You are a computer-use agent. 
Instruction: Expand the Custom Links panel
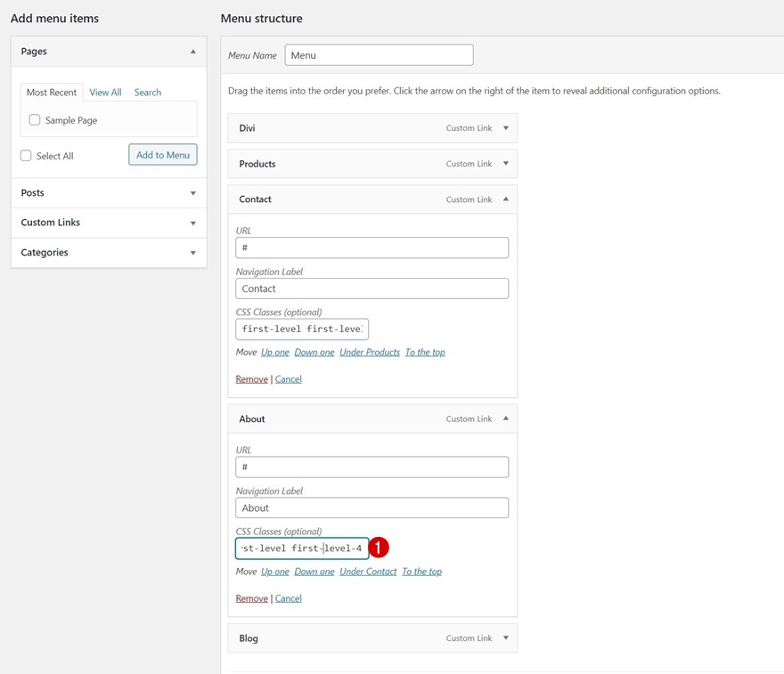(x=192, y=223)
